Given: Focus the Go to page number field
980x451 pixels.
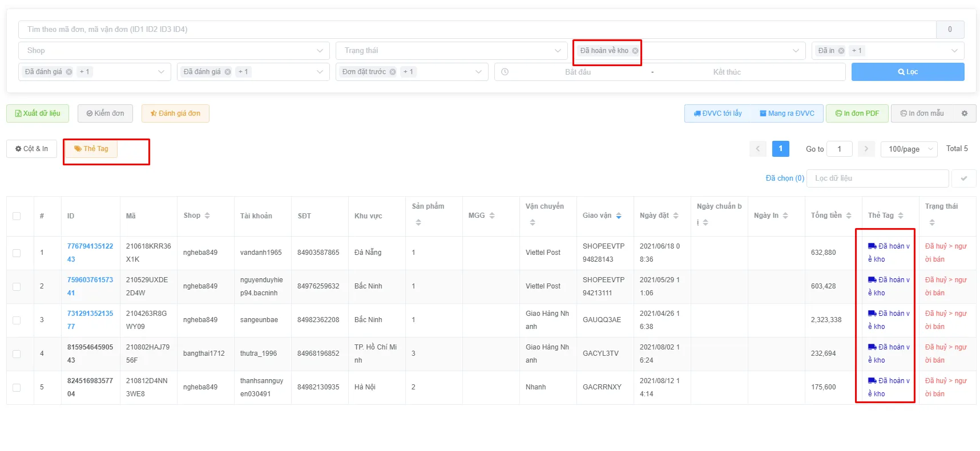Looking at the screenshot, I should pos(839,149).
